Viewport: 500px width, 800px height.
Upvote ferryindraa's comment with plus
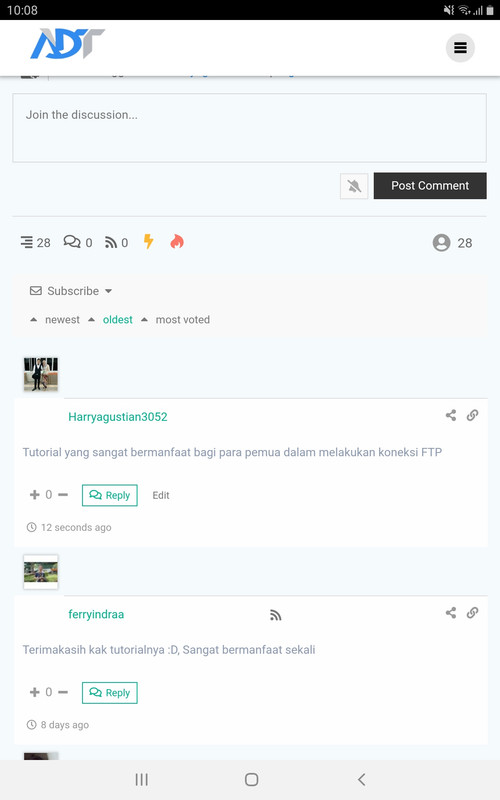35,692
